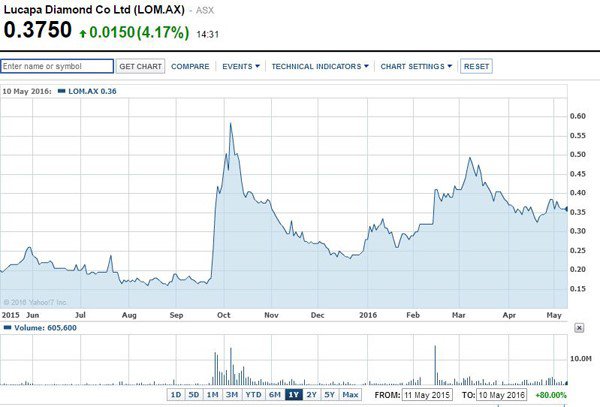Click the 10.0M volume axis label
600x407 pixels.
tap(580, 358)
